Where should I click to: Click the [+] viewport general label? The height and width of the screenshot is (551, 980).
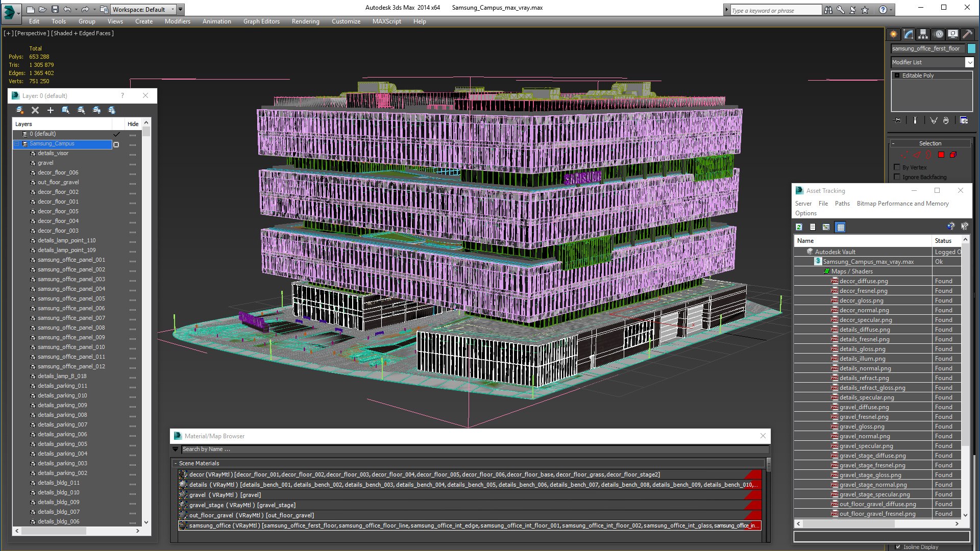(9, 33)
